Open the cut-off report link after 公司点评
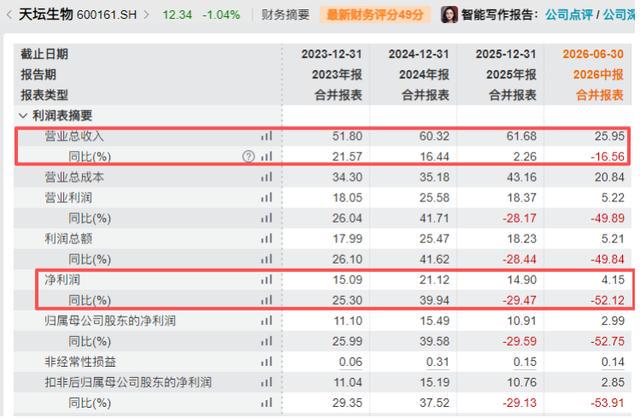640x418 pixels. coord(620,15)
